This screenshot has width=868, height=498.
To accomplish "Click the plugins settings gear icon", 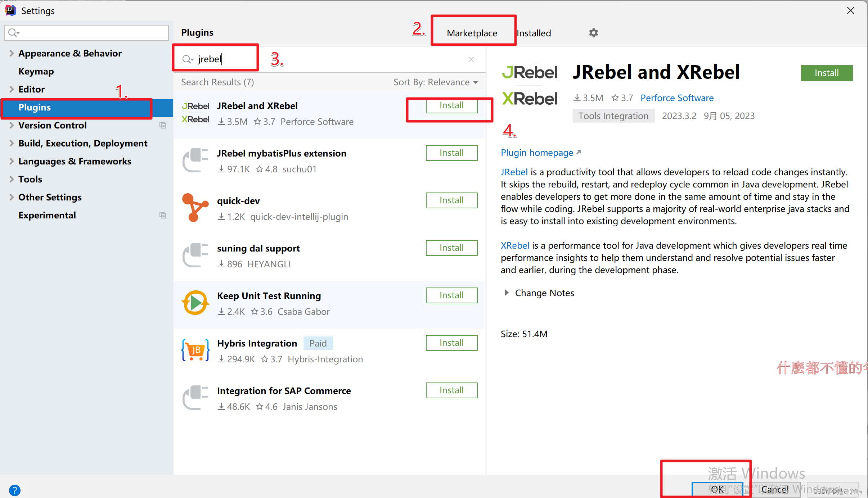I will tap(593, 33).
